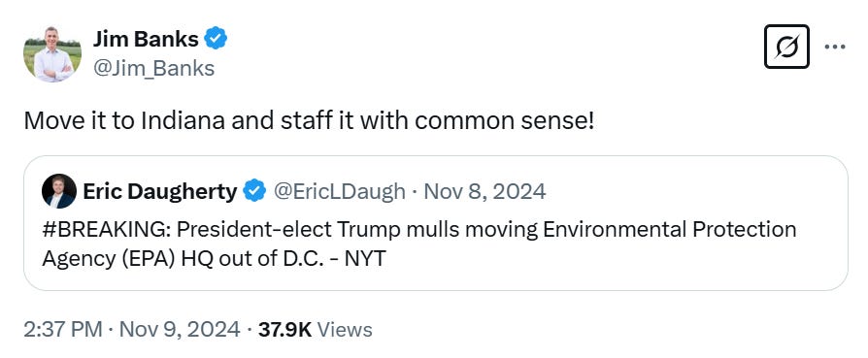Click Eric Daugherty's verified badge
868x358 pixels.
[254, 191]
